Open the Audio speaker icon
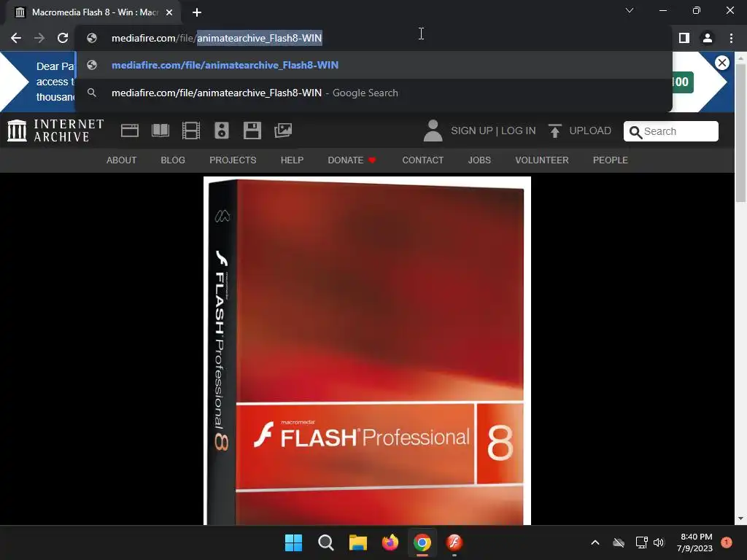747x560 pixels. (222, 131)
